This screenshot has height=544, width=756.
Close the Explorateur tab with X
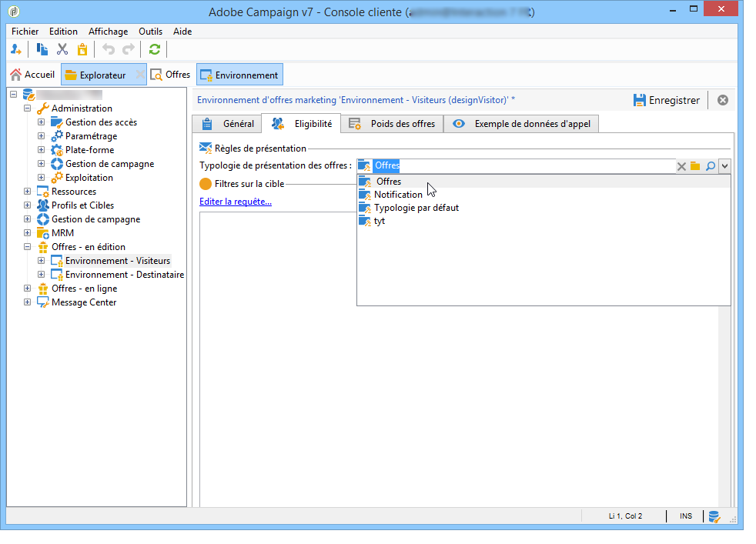coord(140,75)
